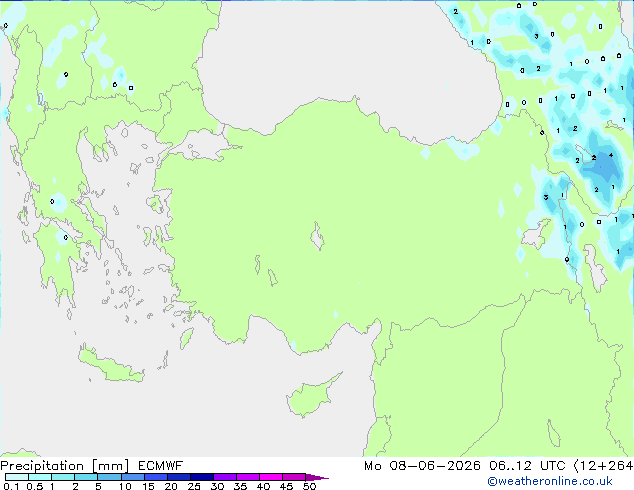Click the legend tick label '10'
Viewport: 634px width, 490px height.
coord(125,486)
